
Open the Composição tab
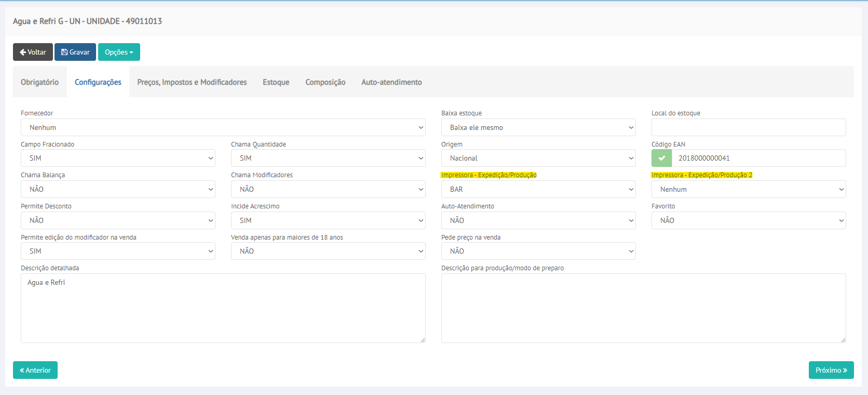(x=325, y=82)
